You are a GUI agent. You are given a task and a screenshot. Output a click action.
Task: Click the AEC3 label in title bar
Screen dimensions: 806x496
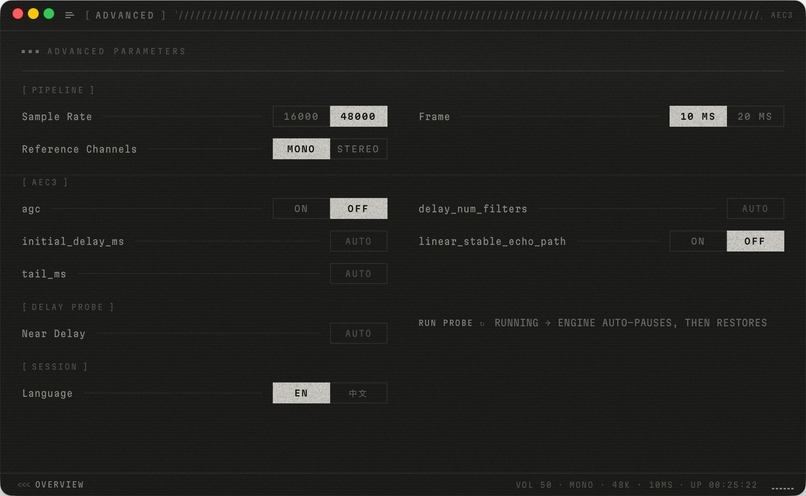tap(781, 15)
